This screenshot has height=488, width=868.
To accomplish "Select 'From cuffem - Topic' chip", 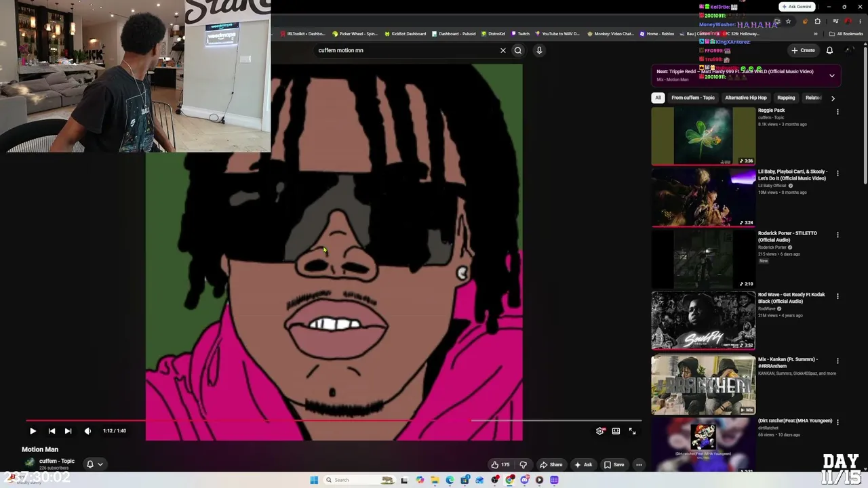I will tap(693, 98).
